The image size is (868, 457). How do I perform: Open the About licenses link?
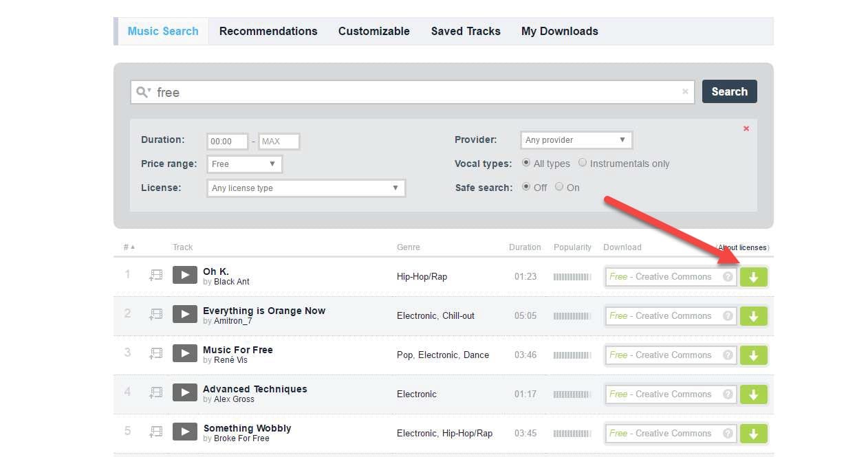coord(743,247)
